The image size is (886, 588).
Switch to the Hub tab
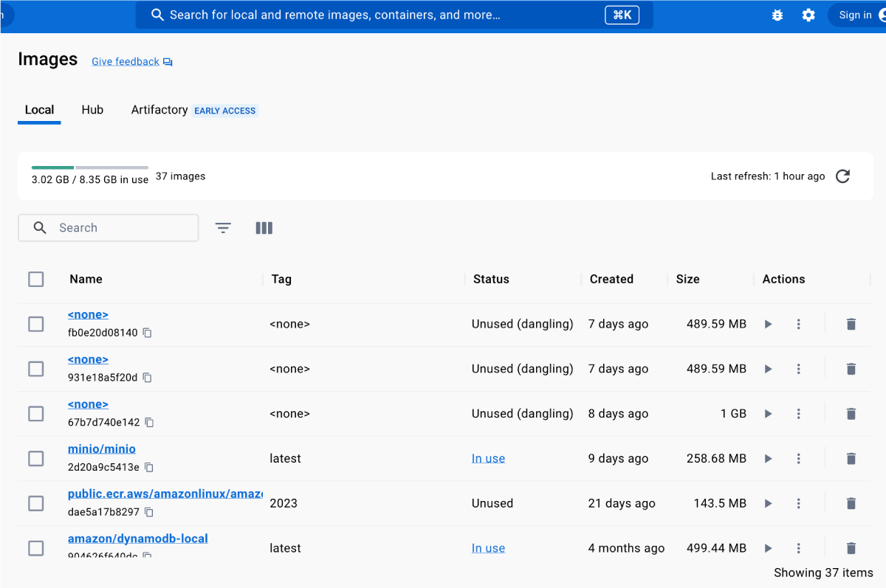pyautogui.click(x=92, y=110)
